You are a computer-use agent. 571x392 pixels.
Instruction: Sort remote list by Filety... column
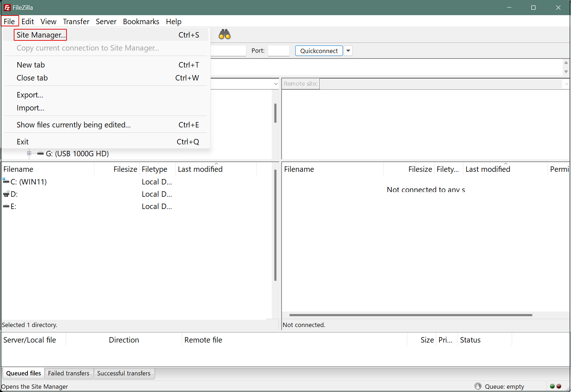(448, 169)
